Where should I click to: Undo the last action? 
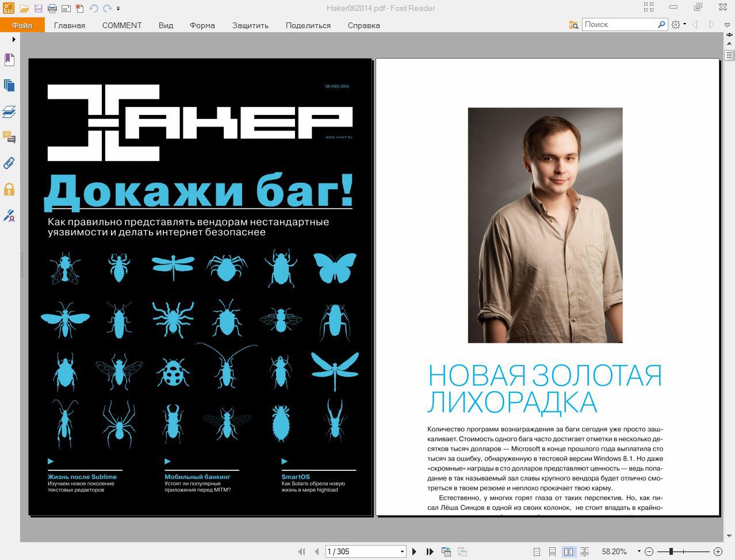(x=94, y=9)
